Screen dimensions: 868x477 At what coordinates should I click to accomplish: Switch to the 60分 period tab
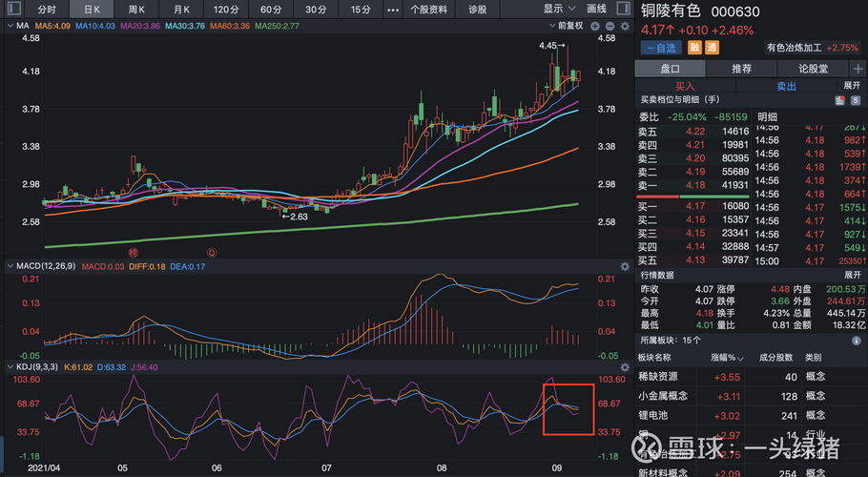271,10
